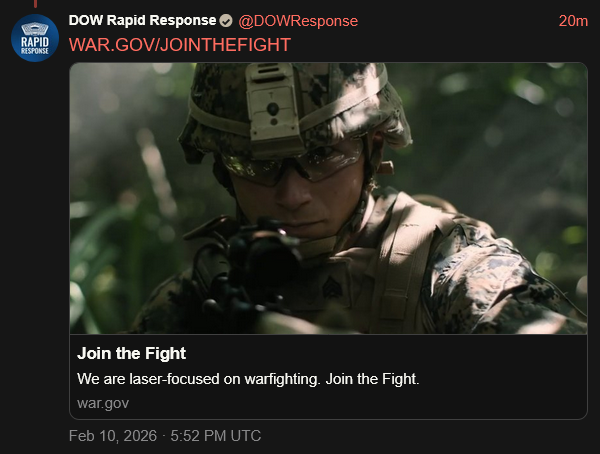600x454 pixels.
Task: Open the Rapid Response profile avatar
Action: click(x=35, y=38)
